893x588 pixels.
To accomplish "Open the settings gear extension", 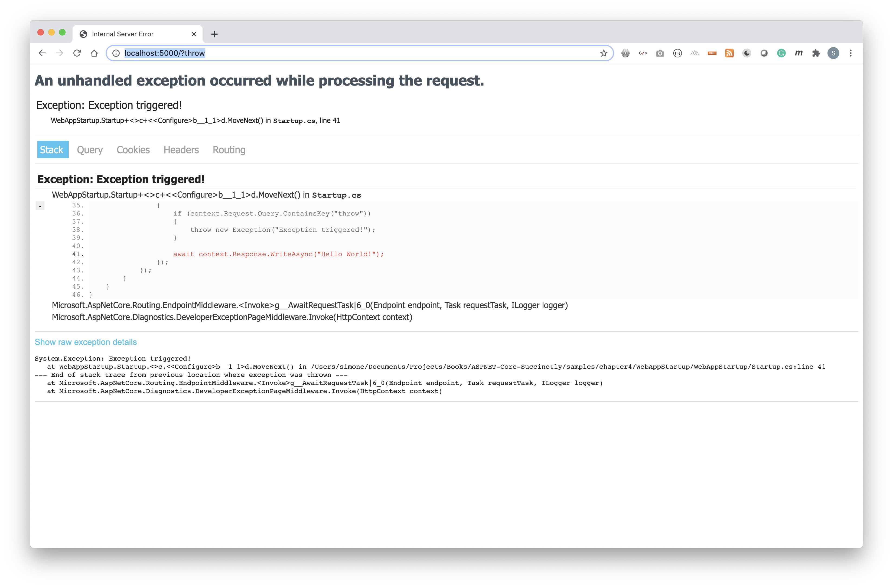I will point(625,53).
